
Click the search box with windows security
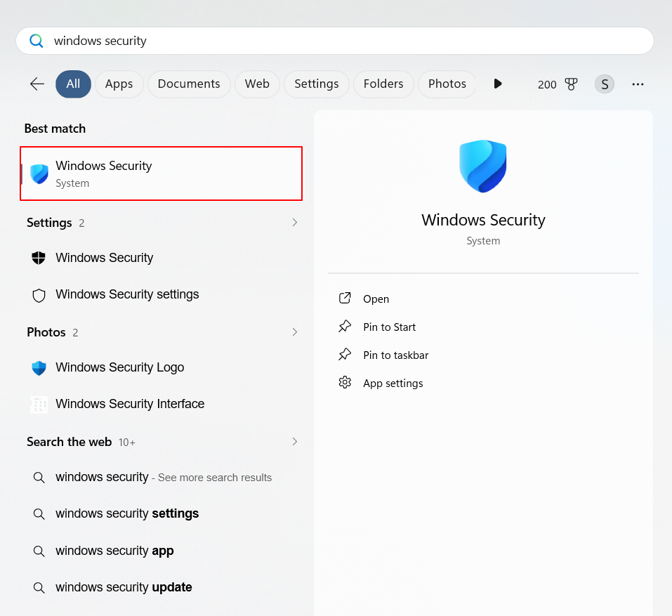point(334,41)
